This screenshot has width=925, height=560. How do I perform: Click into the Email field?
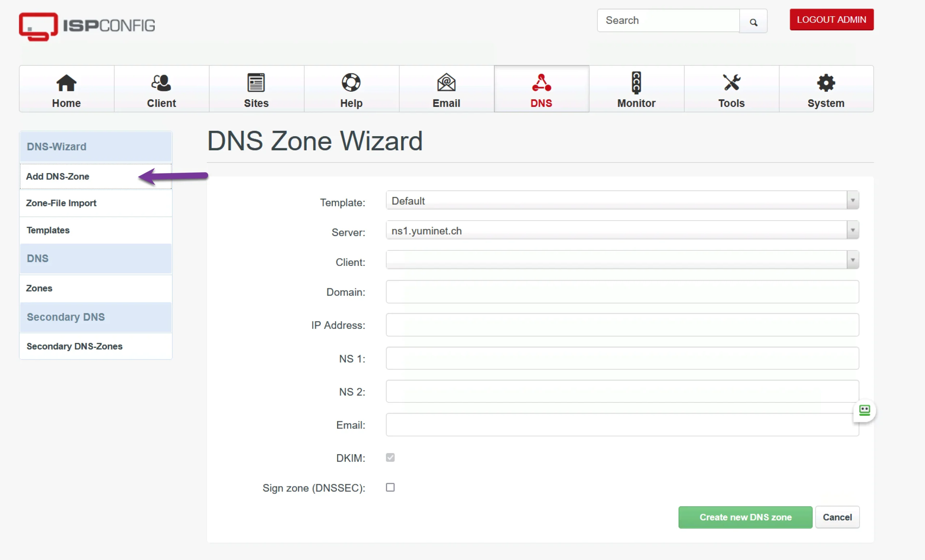(622, 425)
